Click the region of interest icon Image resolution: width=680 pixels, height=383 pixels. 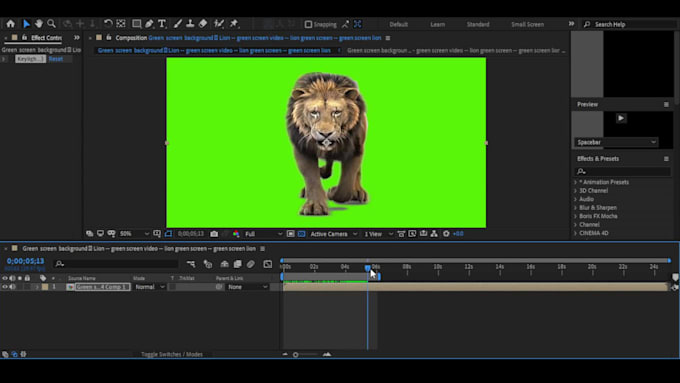(x=291, y=234)
